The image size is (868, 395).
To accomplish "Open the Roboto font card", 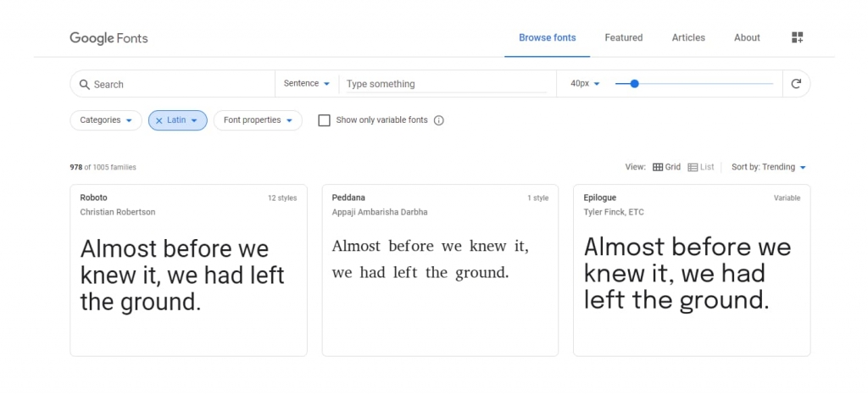I will pyautogui.click(x=188, y=270).
